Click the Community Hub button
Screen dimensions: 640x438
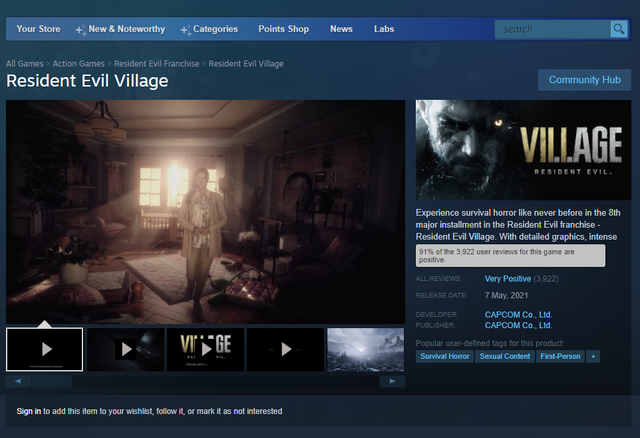(585, 80)
